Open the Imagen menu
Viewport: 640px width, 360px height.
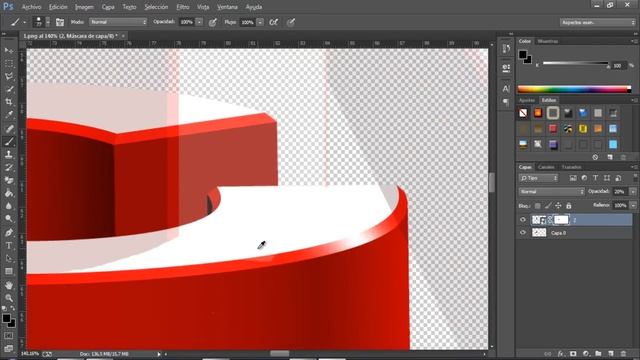(x=84, y=7)
